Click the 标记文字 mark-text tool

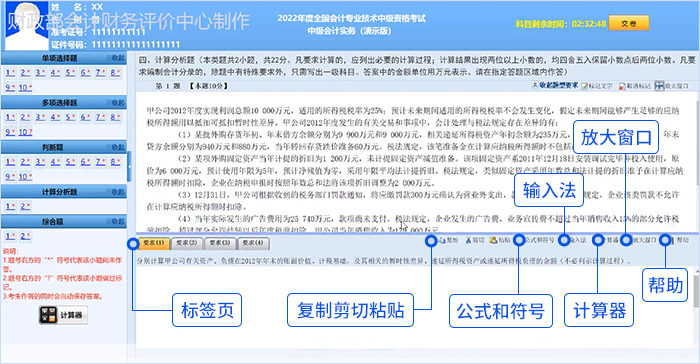[597, 86]
